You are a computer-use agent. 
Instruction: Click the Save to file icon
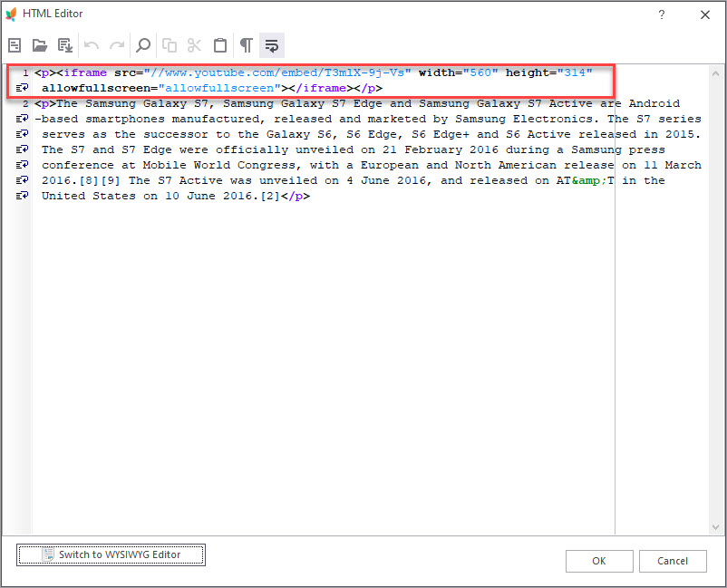pos(65,45)
